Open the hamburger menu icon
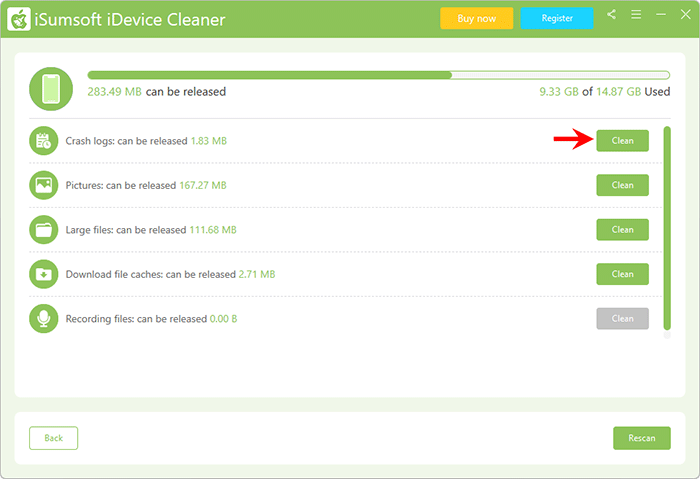 636,15
